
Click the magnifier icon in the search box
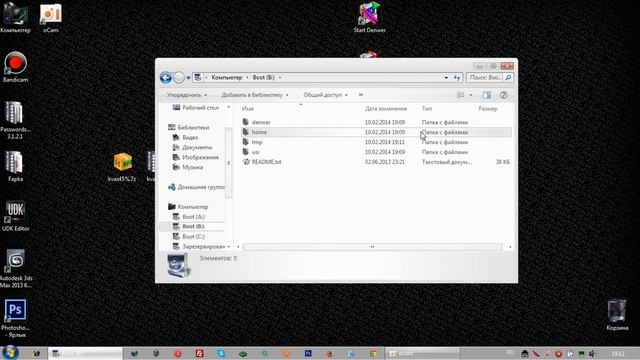[508, 78]
